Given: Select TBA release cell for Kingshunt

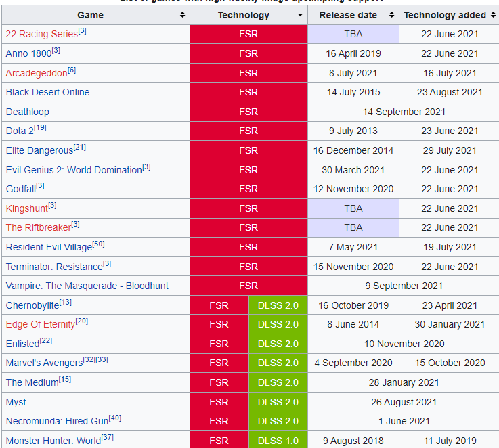Looking at the screenshot, I should point(353,208).
